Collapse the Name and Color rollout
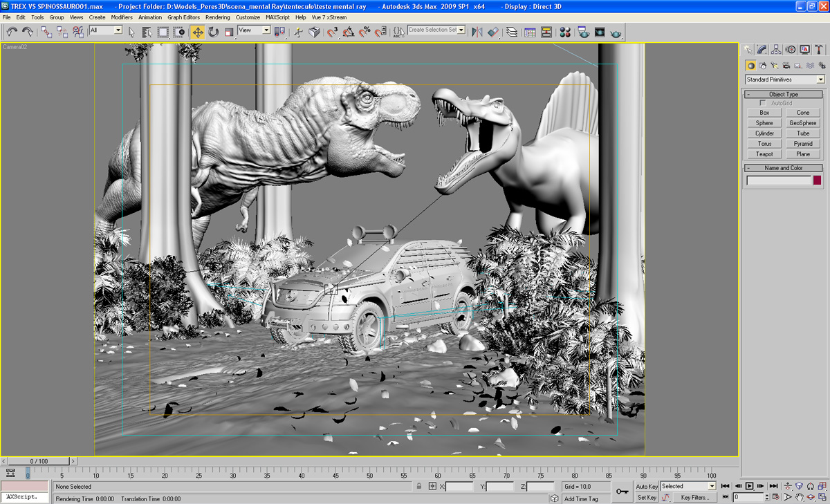This screenshot has height=504, width=830. [784, 168]
